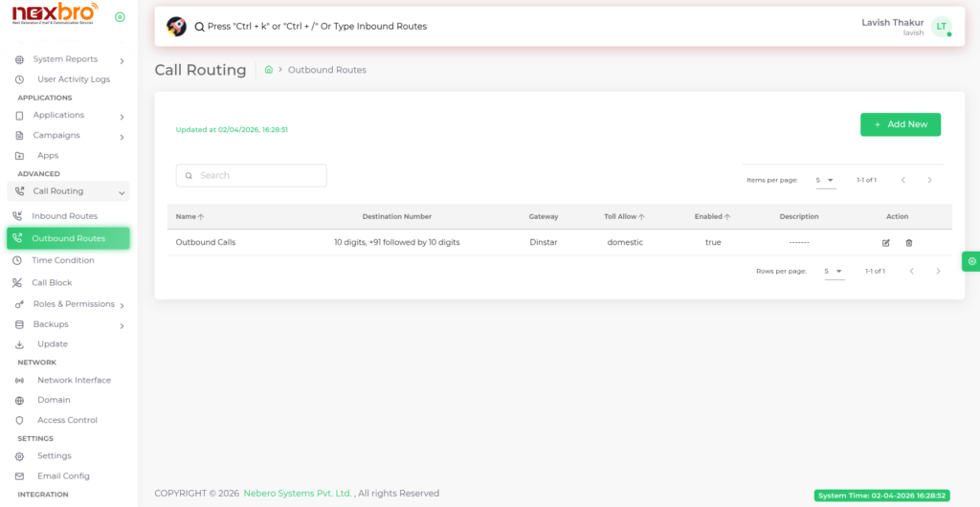Expand the System Reports submenu
The image size is (980, 507).
(122, 60)
